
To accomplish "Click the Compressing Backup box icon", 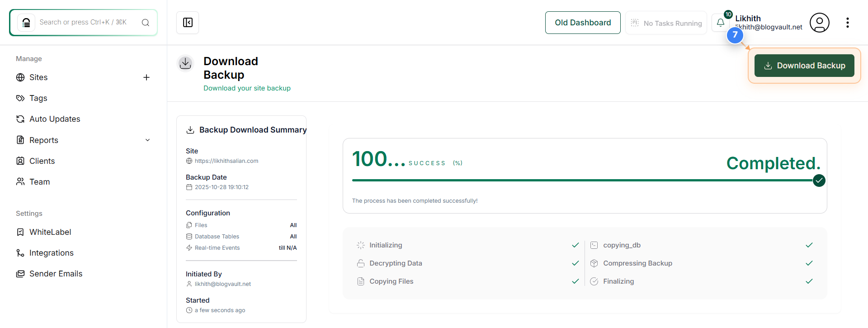I will [594, 263].
